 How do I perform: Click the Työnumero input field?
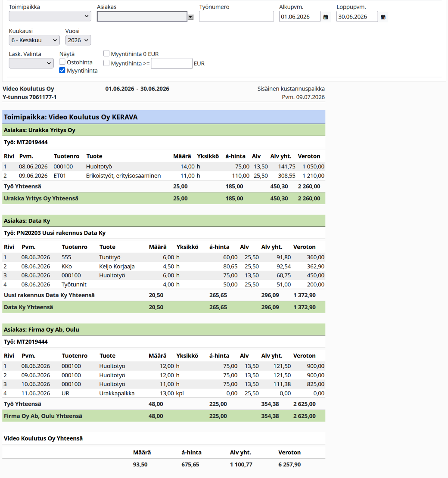(x=236, y=16)
